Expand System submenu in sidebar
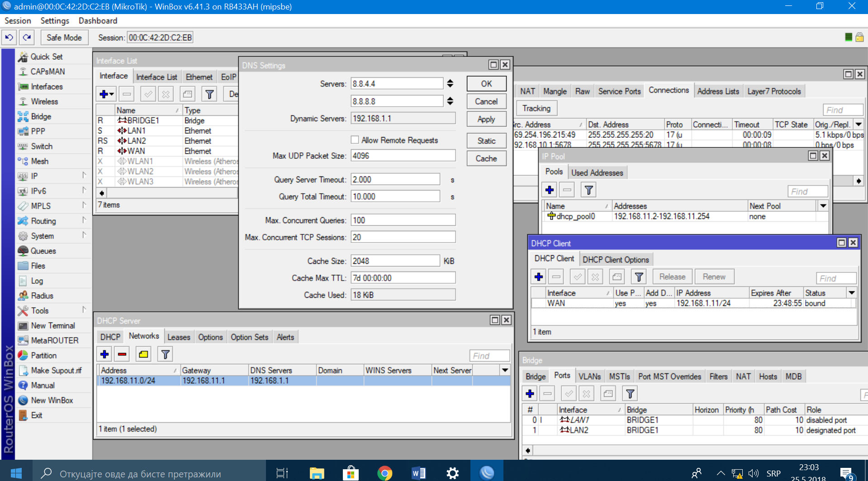The image size is (868, 481). pos(84,235)
